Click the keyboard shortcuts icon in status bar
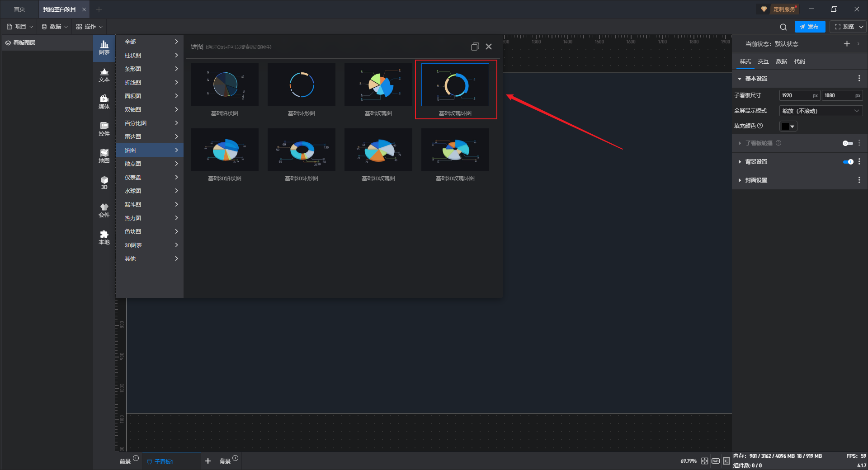This screenshot has height=470, width=868. pos(716,461)
